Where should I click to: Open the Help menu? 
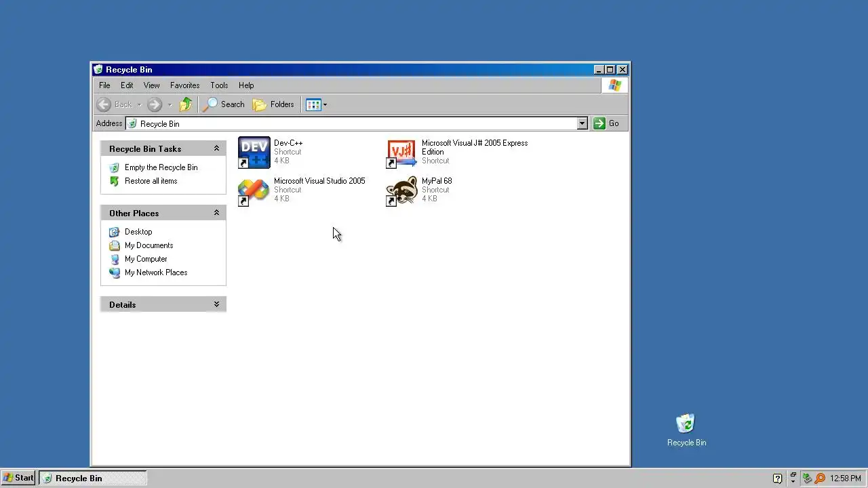pyautogui.click(x=246, y=85)
